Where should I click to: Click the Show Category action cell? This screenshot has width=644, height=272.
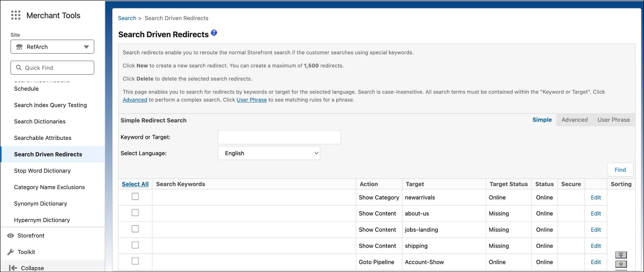point(379,198)
